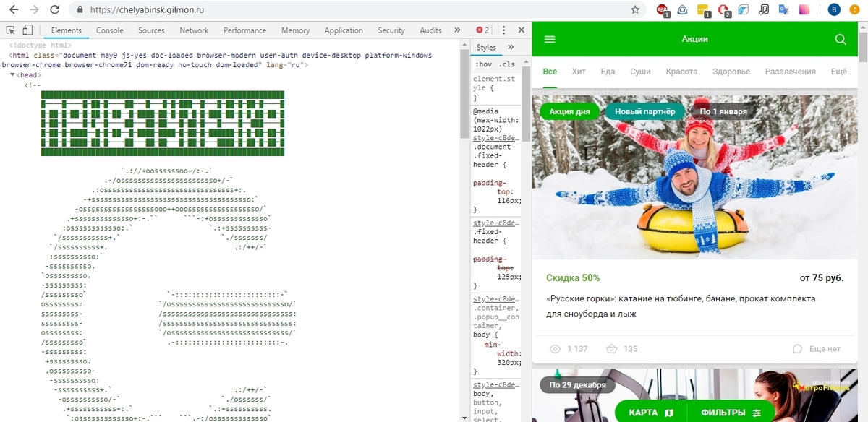Select the Суши category tab
This screenshot has height=422, width=868.
tap(639, 72)
